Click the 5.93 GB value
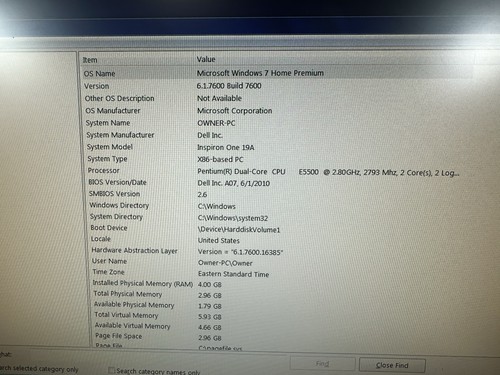The width and height of the screenshot is (500, 375). (210, 317)
